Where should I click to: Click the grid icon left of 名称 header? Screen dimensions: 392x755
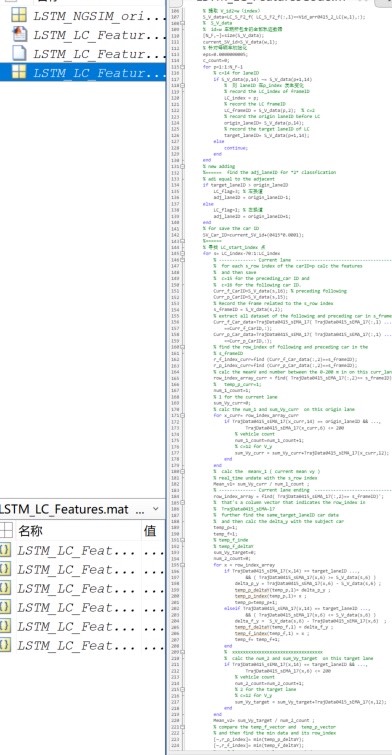tap(6, 531)
